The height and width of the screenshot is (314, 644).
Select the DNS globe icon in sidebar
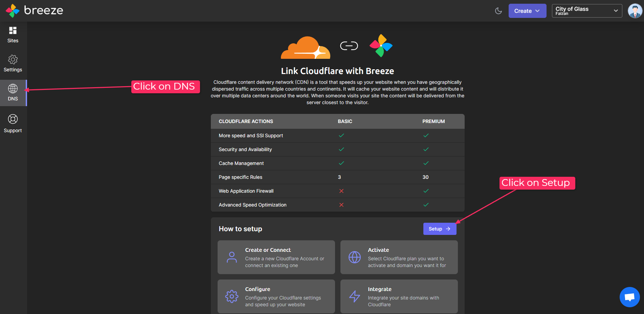[13, 89]
